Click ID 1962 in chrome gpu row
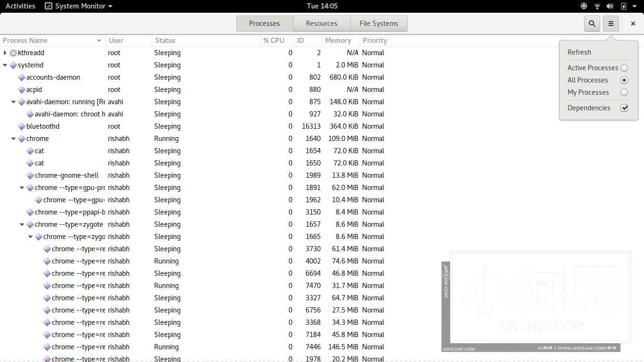This screenshot has height=362, width=644. tap(313, 200)
